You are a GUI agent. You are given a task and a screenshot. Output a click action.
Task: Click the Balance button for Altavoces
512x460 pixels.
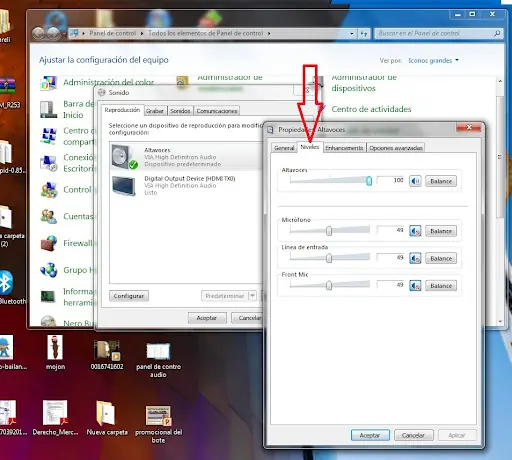pyautogui.click(x=441, y=181)
